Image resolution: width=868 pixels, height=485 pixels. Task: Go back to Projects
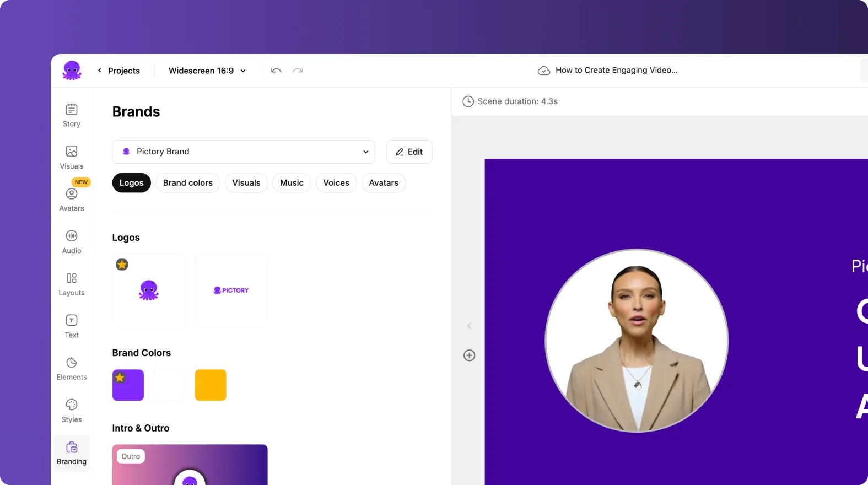click(x=119, y=71)
